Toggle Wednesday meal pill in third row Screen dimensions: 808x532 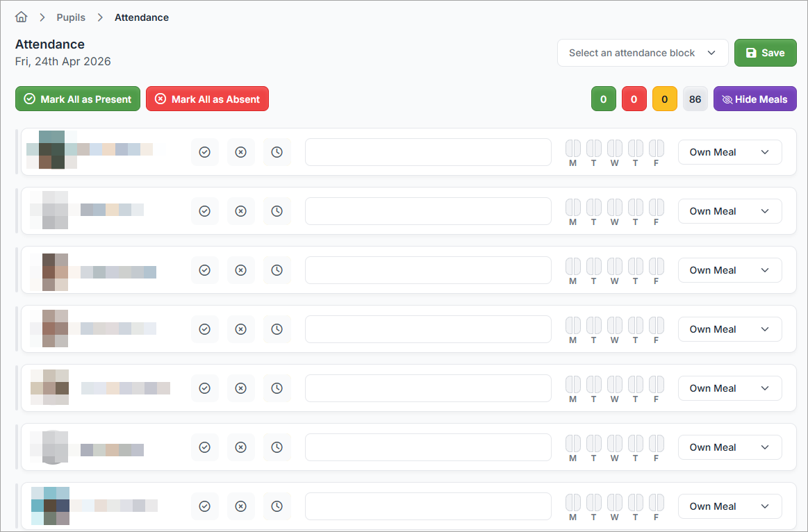[614, 266]
